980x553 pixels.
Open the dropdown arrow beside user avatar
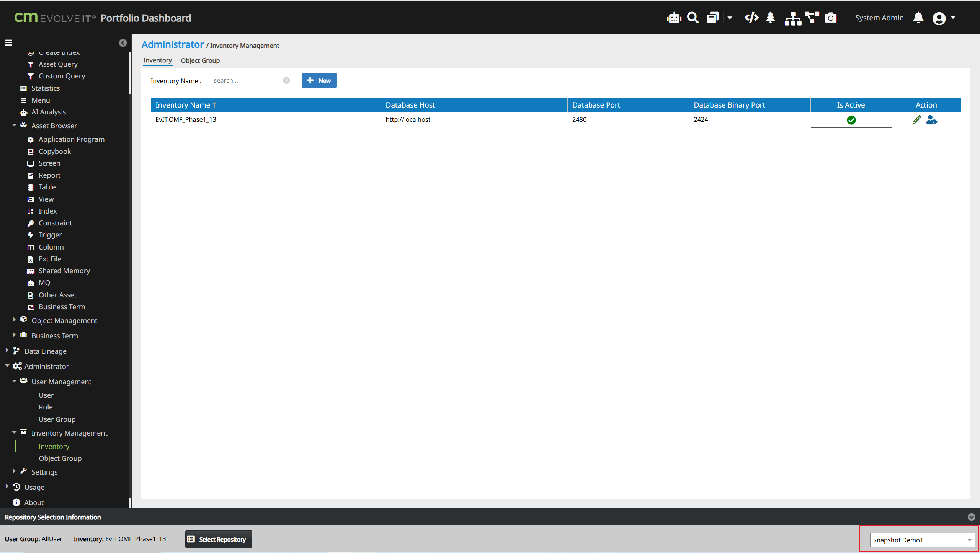point(953,18)
